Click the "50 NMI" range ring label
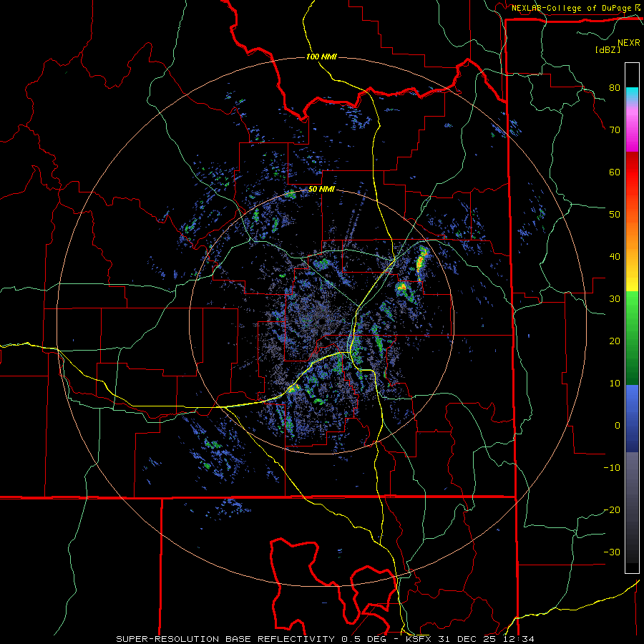 click(321, 190)
